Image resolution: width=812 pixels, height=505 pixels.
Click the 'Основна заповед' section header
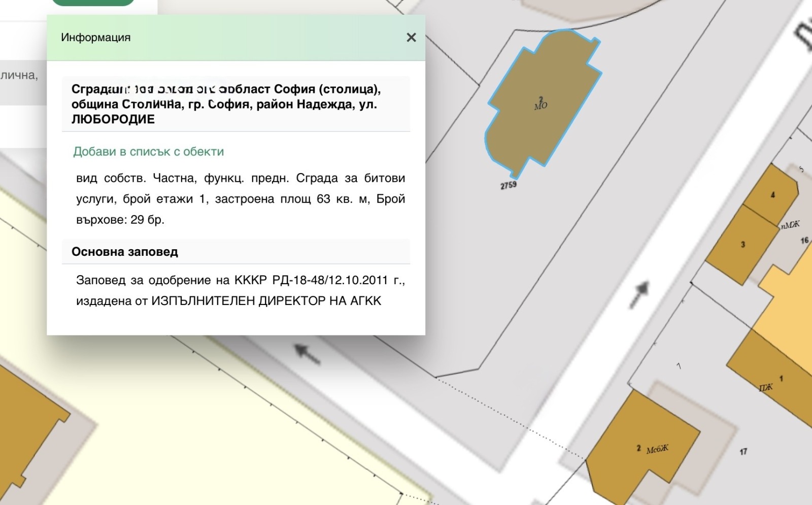125,252
